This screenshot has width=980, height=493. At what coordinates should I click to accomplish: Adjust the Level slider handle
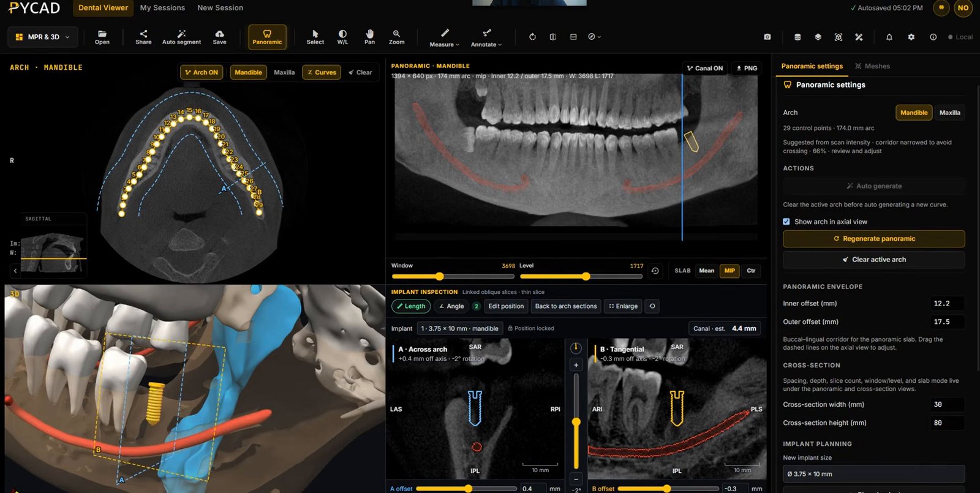click(586, 276)
